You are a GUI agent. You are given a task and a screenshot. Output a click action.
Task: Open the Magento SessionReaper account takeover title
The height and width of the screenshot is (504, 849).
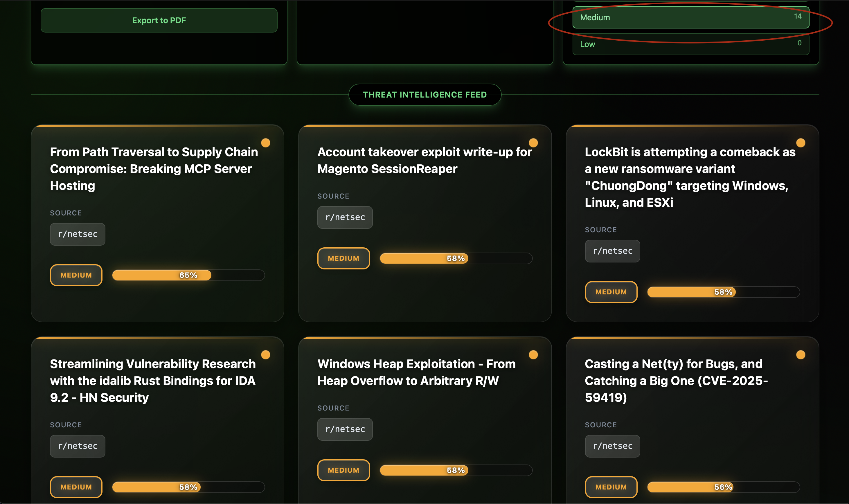[x=424, y=160]
